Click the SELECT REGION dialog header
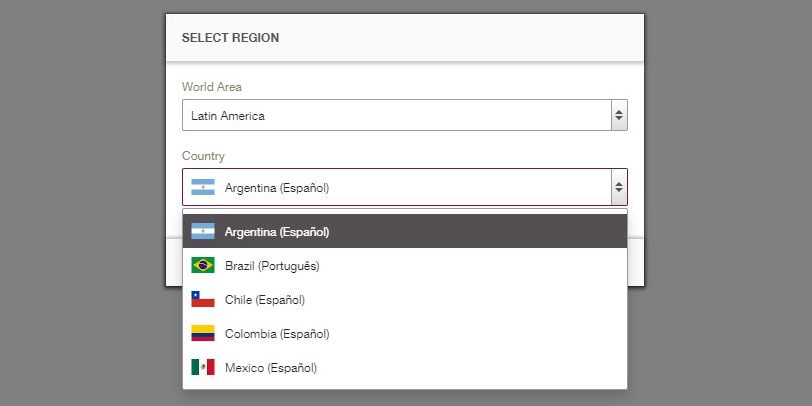 pyautogui.click(x=404, y=38)
